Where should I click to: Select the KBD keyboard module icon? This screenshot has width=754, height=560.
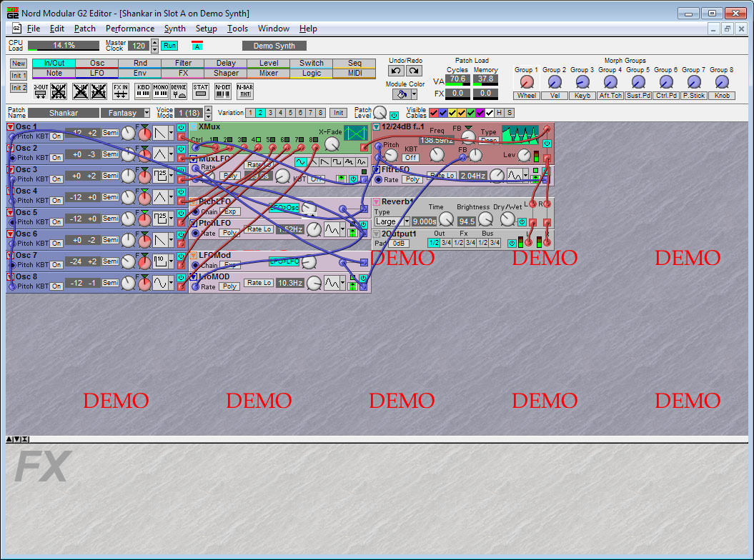(x=142, y=91)
